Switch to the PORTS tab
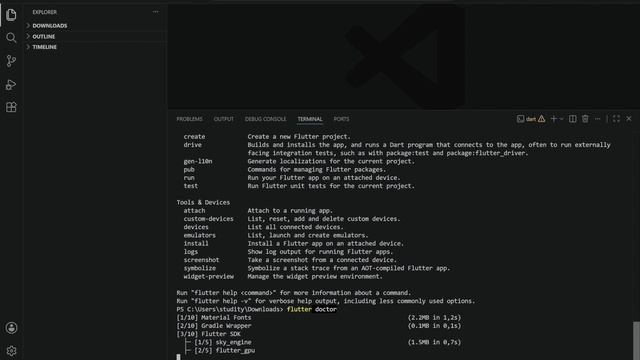This screenshot has height=360, width=640. coord(341,119)
